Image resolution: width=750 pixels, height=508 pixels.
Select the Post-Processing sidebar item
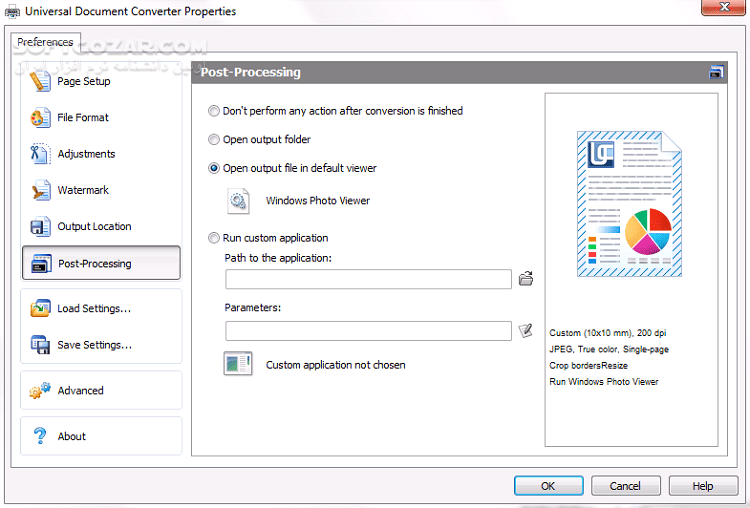101,263
